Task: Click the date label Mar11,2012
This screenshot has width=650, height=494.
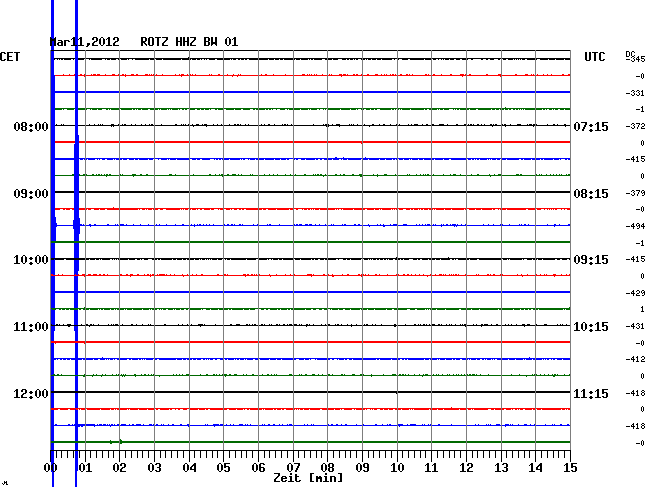Action: coord(85,42)
